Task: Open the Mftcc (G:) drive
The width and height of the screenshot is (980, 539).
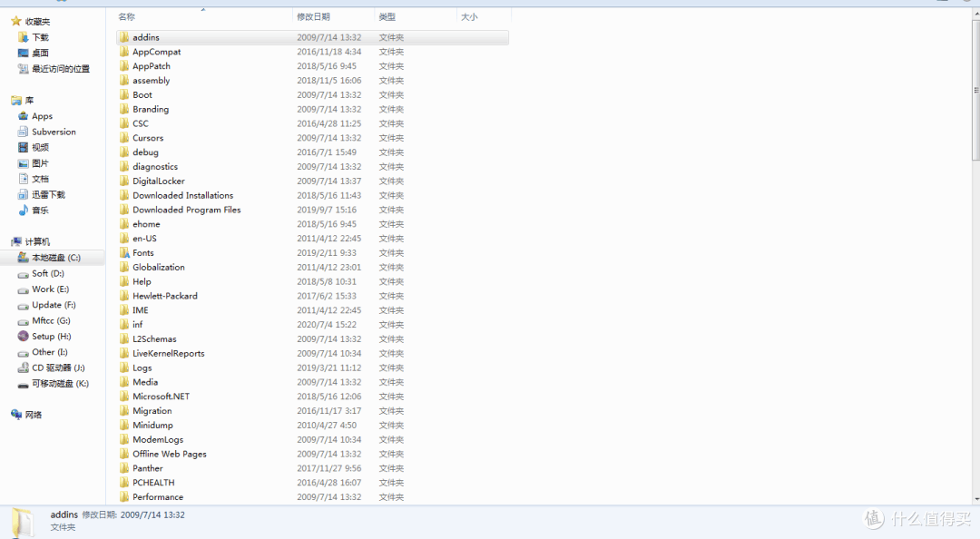Action: click(x=51, y=321)
